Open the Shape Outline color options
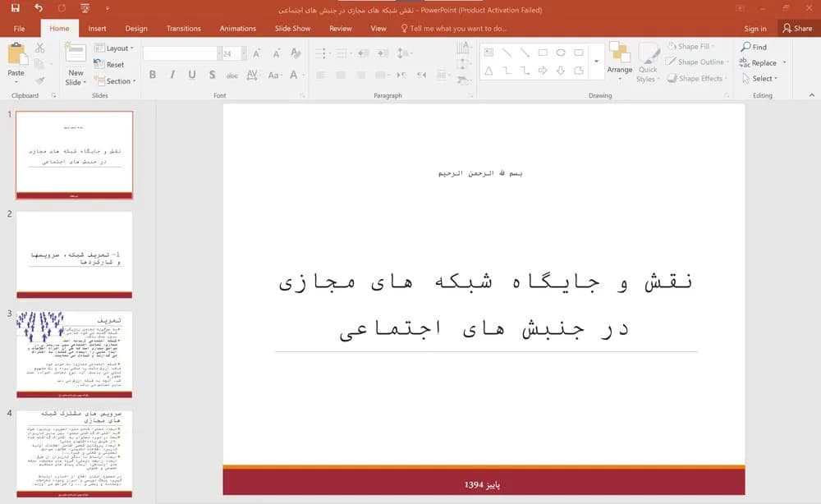This screenshot has height=504, width=821. point(697,62)
